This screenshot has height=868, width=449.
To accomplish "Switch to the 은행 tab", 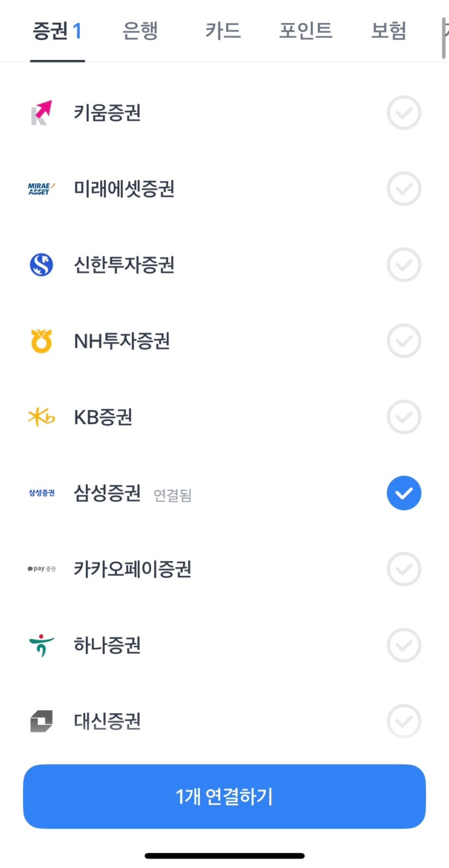I will click(140, 30).
